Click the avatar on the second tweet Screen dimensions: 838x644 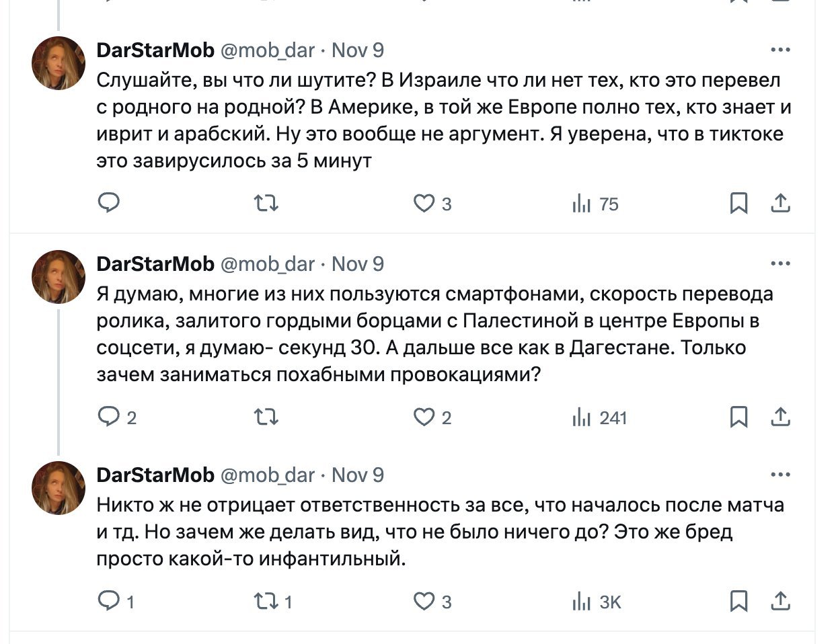(59, 276)
